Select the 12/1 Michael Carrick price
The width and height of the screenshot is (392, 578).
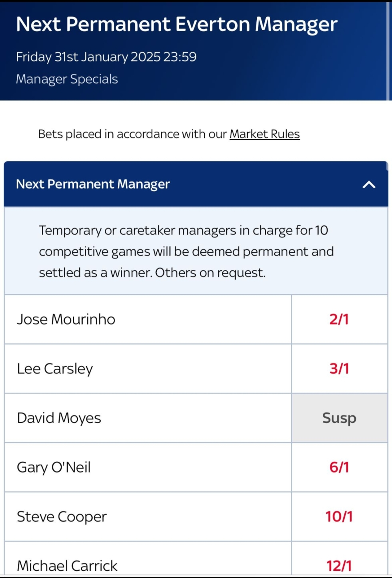tap(339, 565)
